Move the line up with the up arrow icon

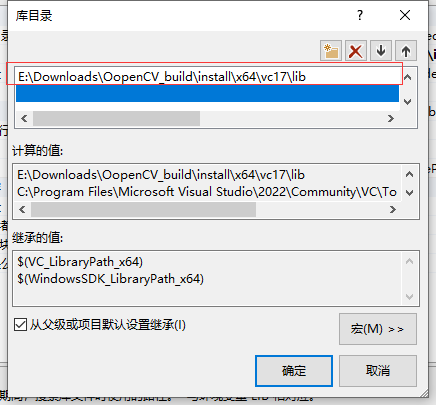coord(406,51)
